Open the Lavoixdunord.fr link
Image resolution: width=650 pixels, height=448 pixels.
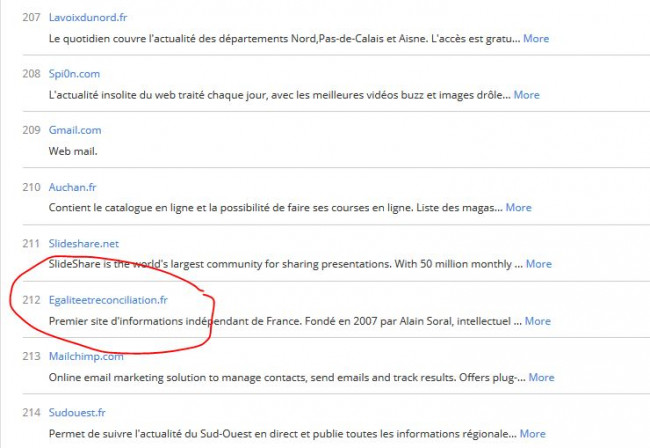click(x=88, y=17)
